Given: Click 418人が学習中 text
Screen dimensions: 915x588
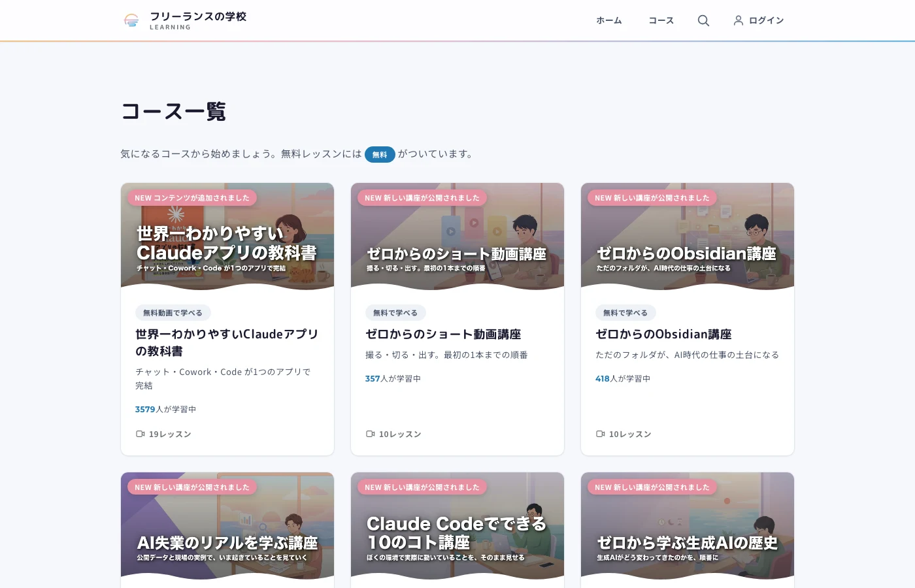Looking at the screenshot, I should (623, 379).
